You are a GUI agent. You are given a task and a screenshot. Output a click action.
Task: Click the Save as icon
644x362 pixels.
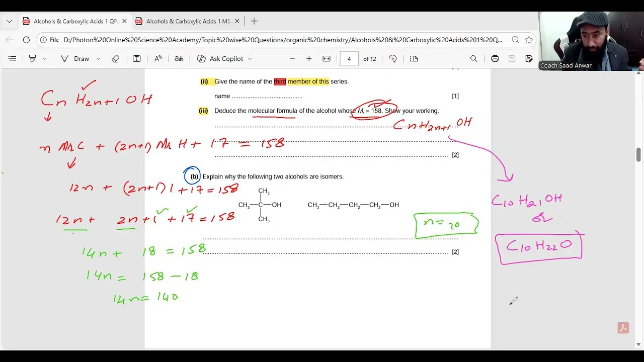[529, 59]
